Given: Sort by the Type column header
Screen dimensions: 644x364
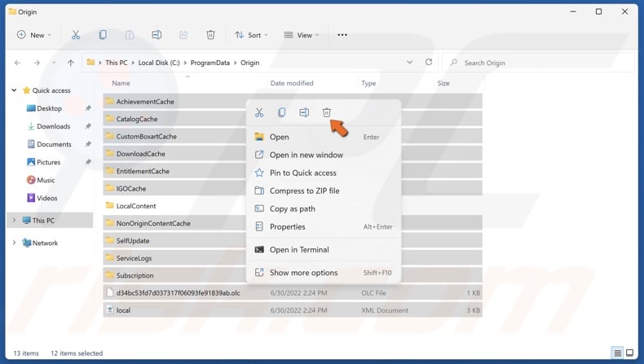Looking at the screenshot, I should (x=368, y=83).
